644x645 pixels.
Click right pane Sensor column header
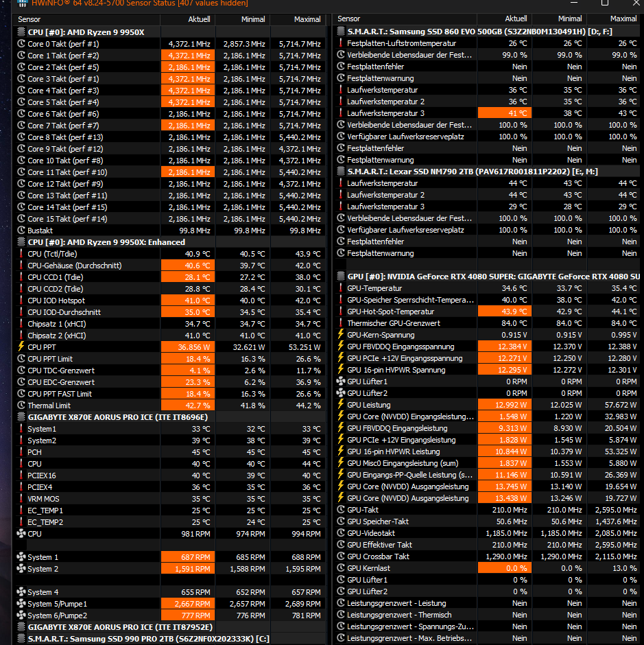[405, 19]
